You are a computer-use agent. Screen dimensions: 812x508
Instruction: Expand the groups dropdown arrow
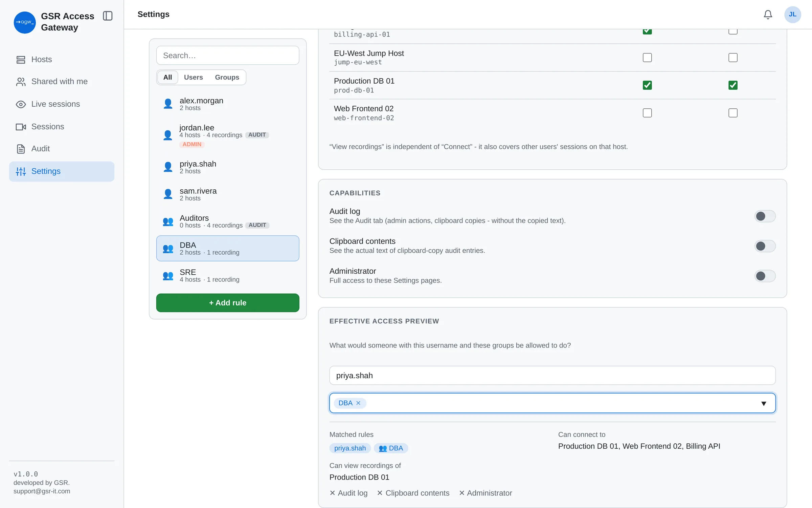tap(764, 403)
